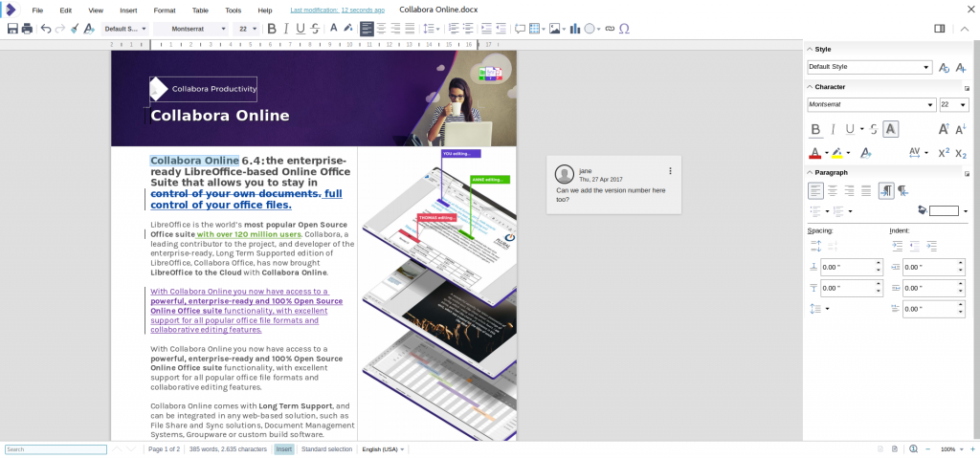Insert a comment using toolbar icon
Screen dimensions: 980x458
[x=520, y=29]
